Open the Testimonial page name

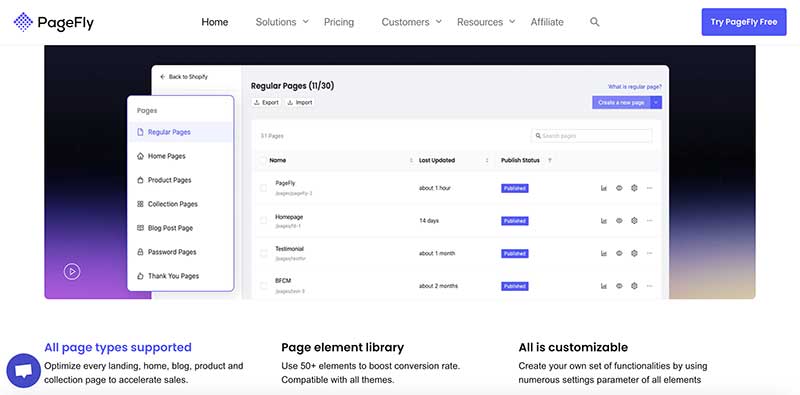[289, 249]
